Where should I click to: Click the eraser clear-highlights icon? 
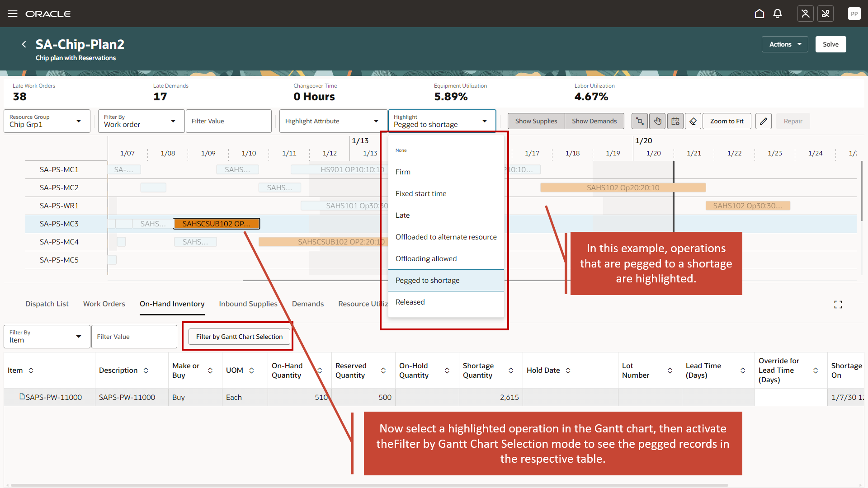pyautogui.click(x=693, y=121)
